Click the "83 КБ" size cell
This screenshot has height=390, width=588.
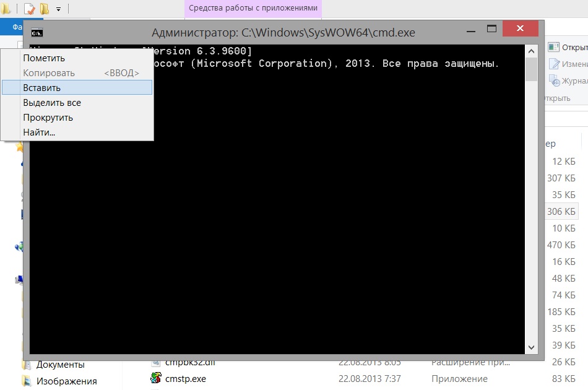(x=564, y=379)
